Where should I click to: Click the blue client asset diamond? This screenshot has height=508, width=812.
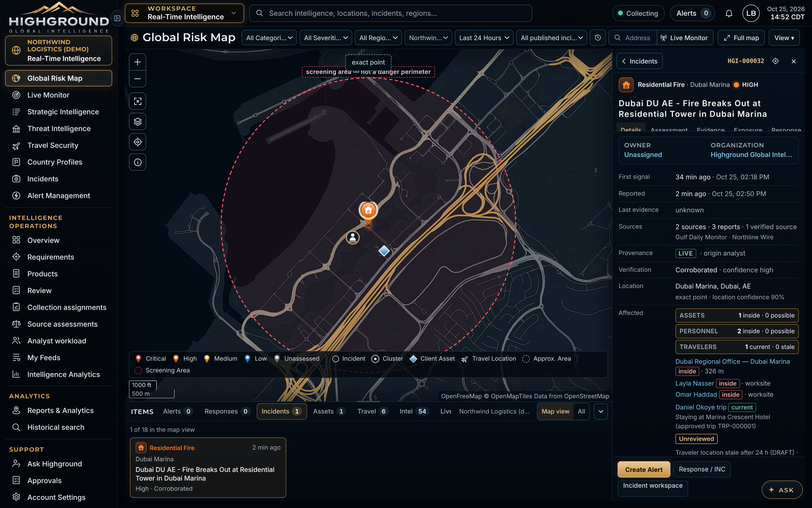click(384, 251)
